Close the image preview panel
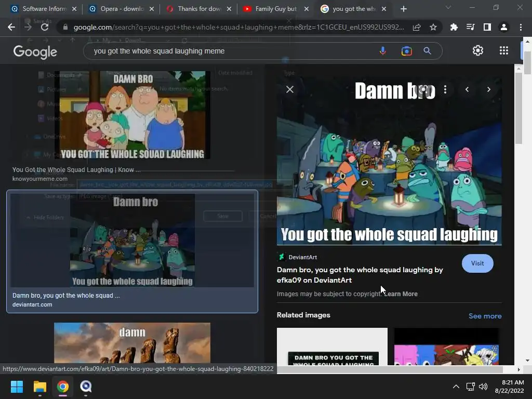The image size is (532, 399). pos(290,89)
